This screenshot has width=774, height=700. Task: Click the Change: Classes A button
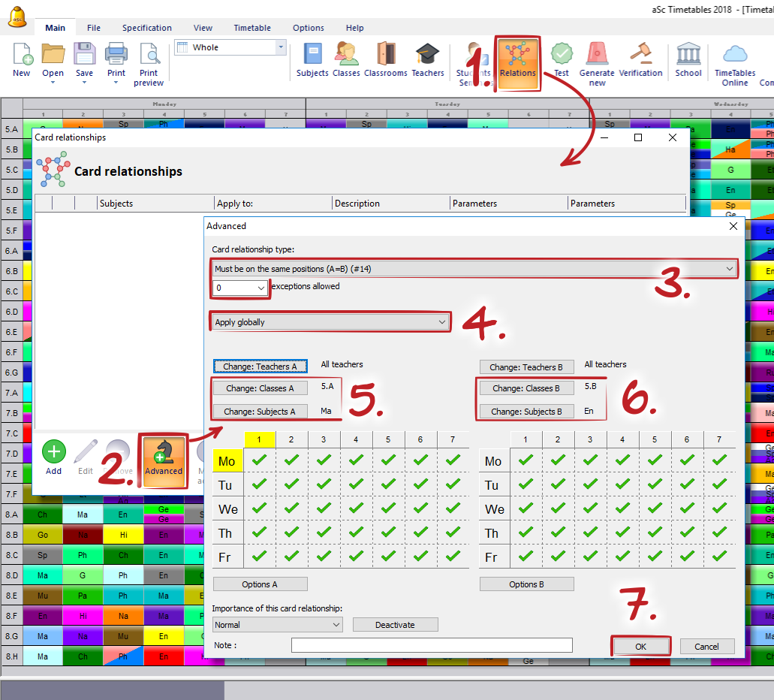[260, 388]
